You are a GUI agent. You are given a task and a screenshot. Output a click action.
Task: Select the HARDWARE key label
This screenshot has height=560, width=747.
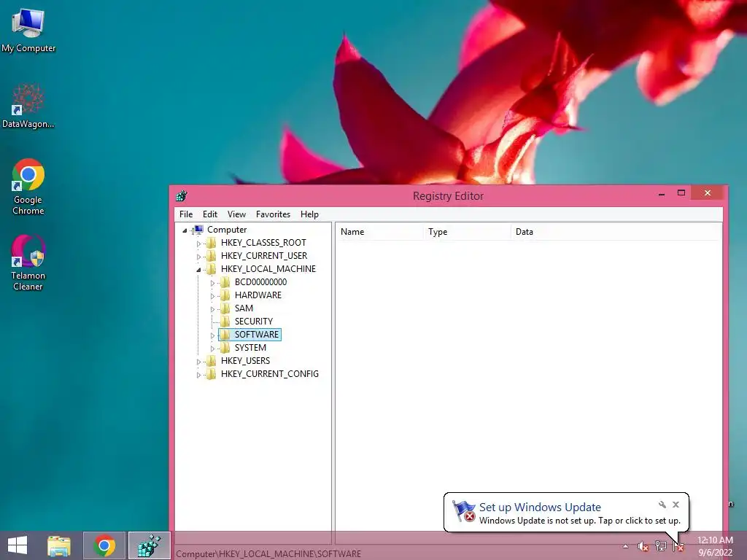(258, 295)
